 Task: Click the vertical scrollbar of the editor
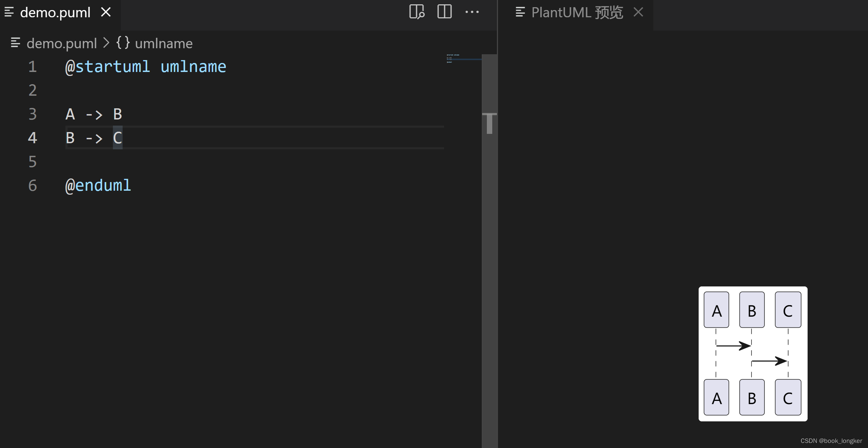pyautogui.click(x=489, y=252)
